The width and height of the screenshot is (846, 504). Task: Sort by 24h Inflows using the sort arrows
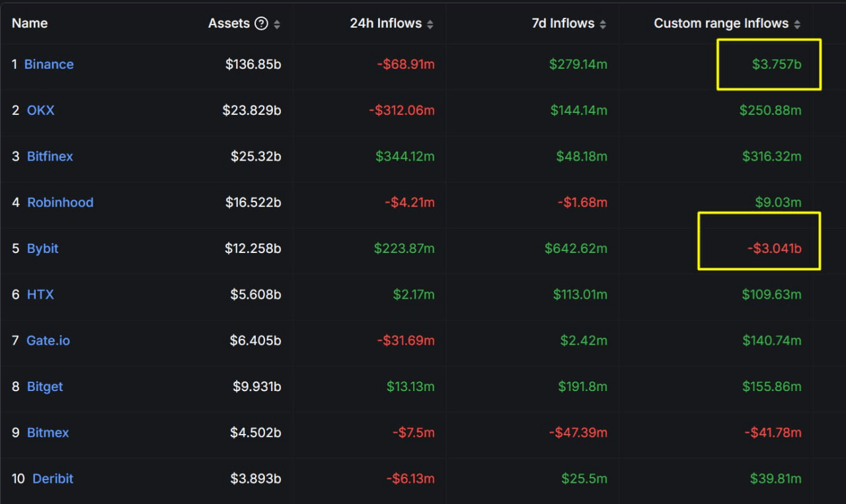430,24
